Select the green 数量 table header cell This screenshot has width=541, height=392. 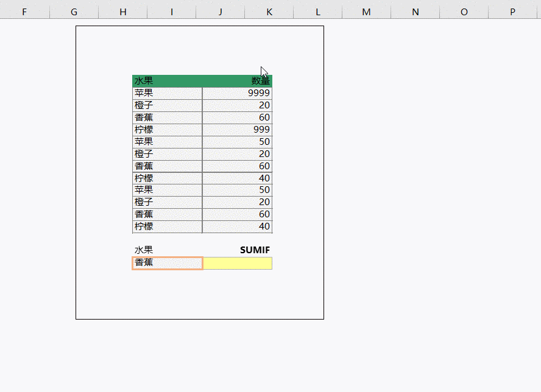[x=237, y=81]
